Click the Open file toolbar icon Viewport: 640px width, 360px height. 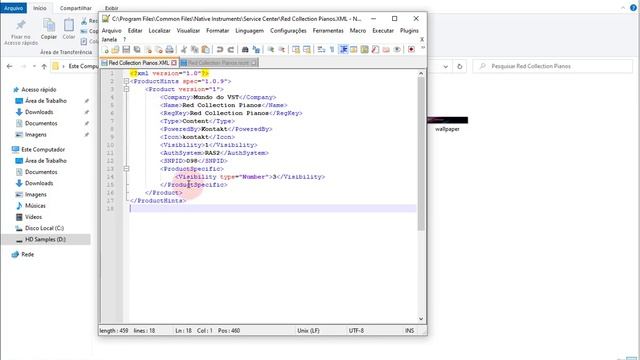point(116,50)
